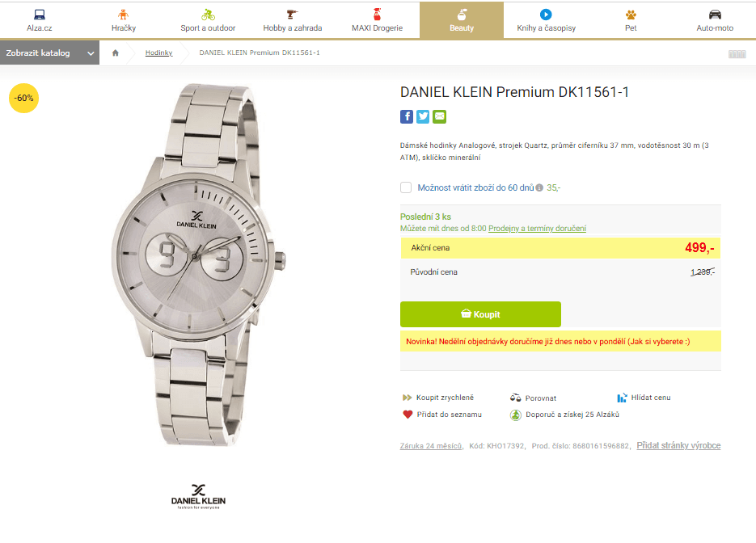Share product via Twitter icon
The image size is (756, 543).
click(x=423, y=116)
